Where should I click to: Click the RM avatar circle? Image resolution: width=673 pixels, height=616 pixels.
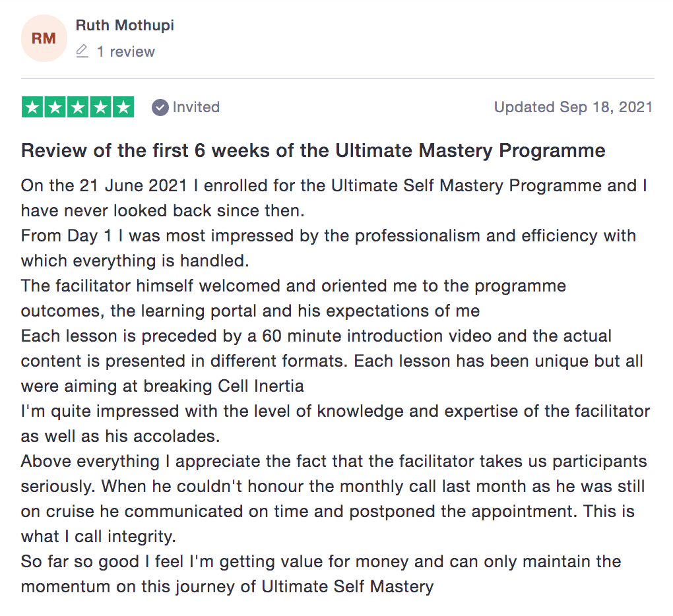[x=44, y=38]
